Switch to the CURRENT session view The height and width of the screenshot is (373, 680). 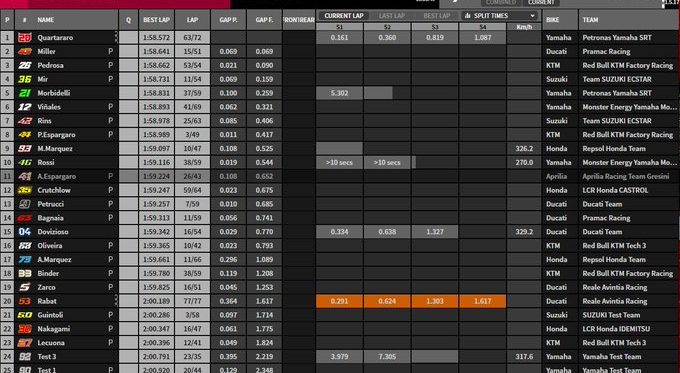pyautogui.click(x=541, y=3)
